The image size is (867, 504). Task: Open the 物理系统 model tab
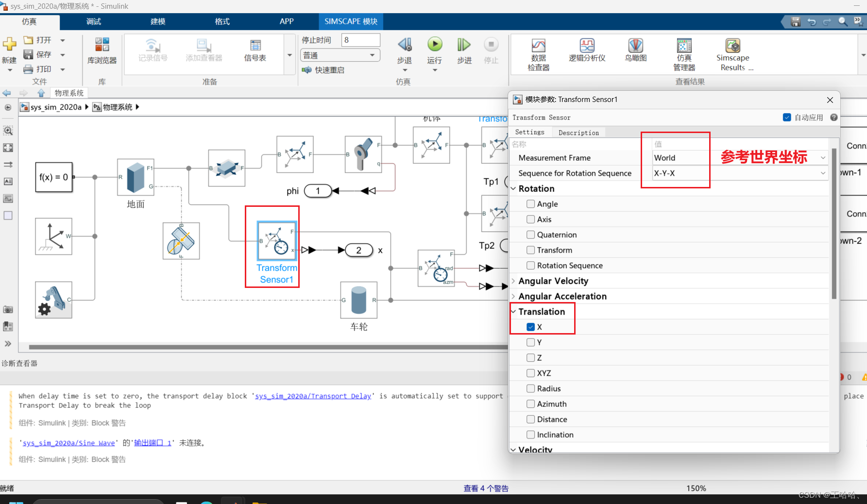click(x=69, y=93)
